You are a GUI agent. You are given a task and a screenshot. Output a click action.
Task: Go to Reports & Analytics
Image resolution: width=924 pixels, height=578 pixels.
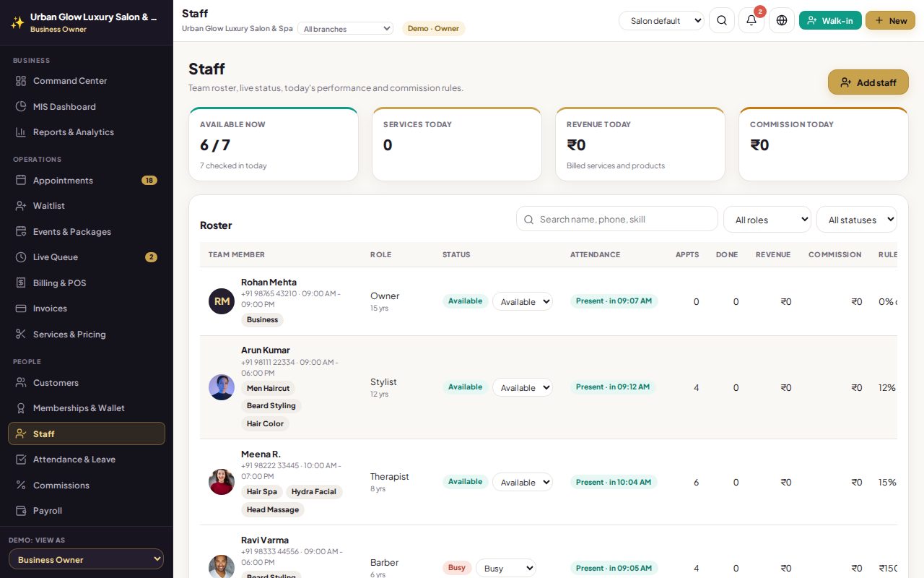(x=87, y=132)
